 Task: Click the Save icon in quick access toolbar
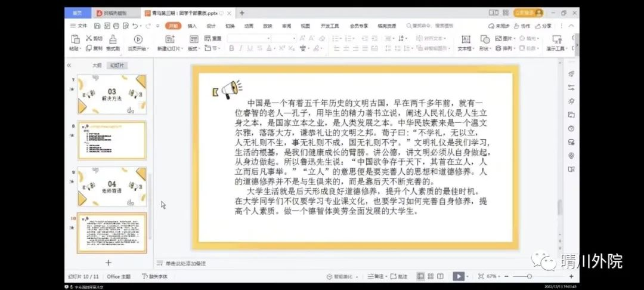coord(97,26)
